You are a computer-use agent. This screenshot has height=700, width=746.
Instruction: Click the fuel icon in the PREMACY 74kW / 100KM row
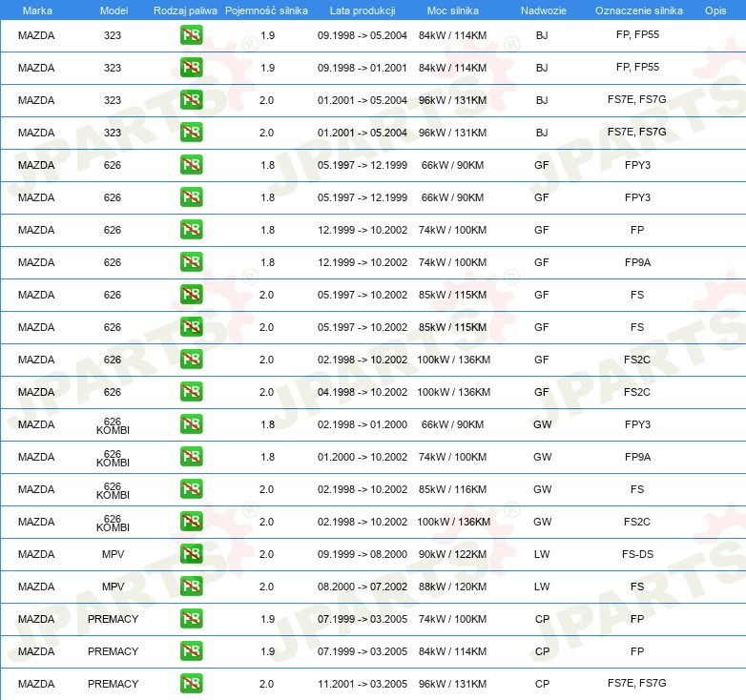(191, 619)
